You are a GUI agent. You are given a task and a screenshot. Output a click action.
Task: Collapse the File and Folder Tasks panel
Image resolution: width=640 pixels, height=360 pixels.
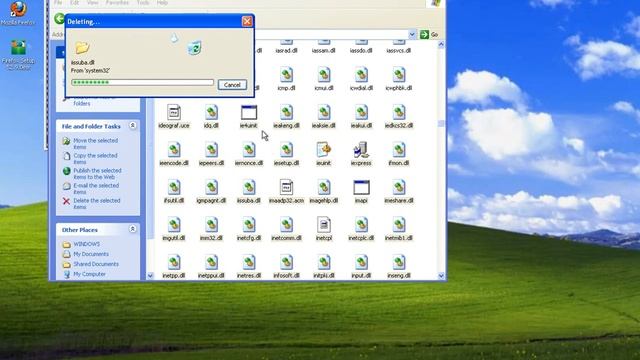pos(133,126)
